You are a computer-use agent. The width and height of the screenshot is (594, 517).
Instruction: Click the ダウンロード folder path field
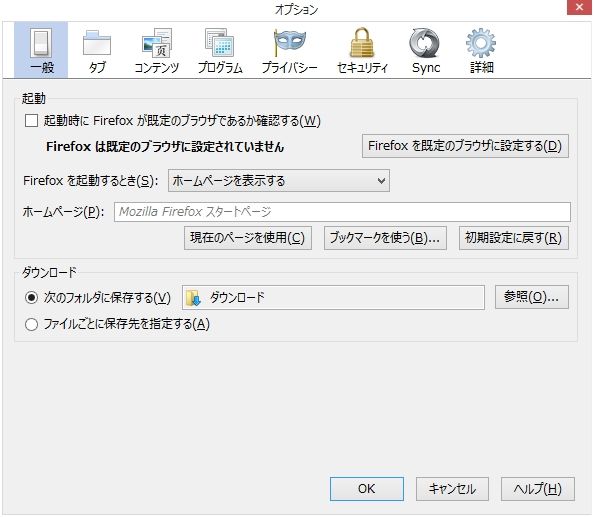[333, 298]
